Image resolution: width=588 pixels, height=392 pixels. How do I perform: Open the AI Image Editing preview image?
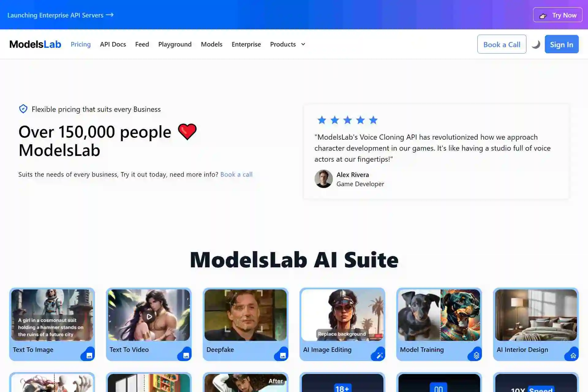(x=342, y=315)
